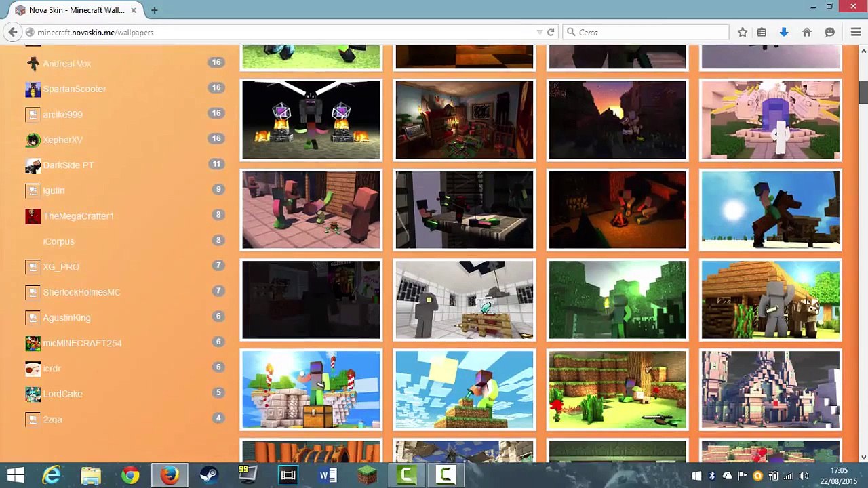View wallpapers by XepherXV

[x=62, y=140]
